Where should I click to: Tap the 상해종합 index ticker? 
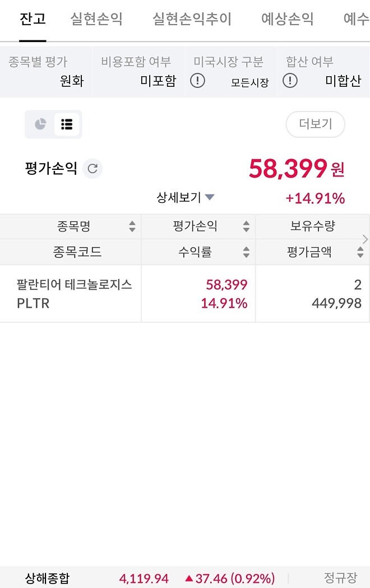coord(48,577)
